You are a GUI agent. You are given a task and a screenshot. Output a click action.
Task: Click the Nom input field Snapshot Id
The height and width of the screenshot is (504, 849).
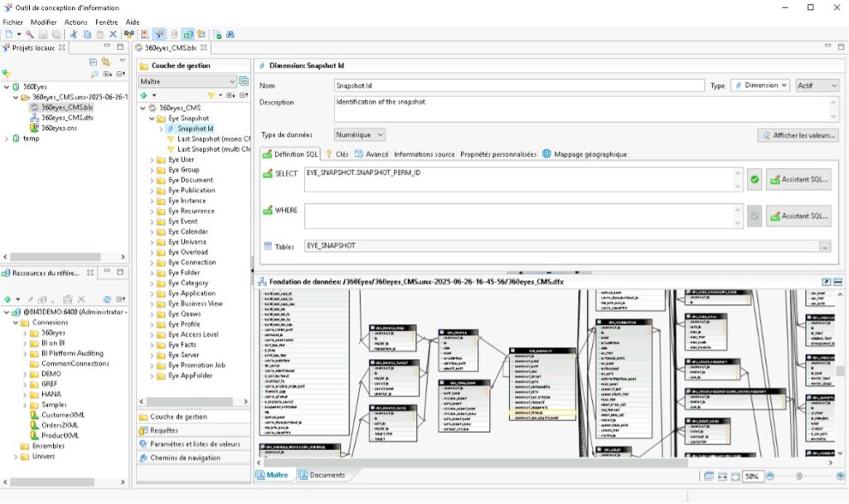(x=519, y=85)
